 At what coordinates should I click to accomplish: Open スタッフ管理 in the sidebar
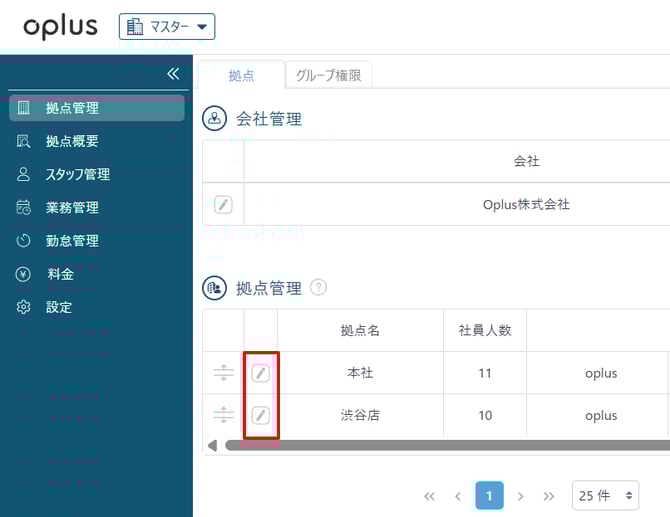click(x=77, y=174)
